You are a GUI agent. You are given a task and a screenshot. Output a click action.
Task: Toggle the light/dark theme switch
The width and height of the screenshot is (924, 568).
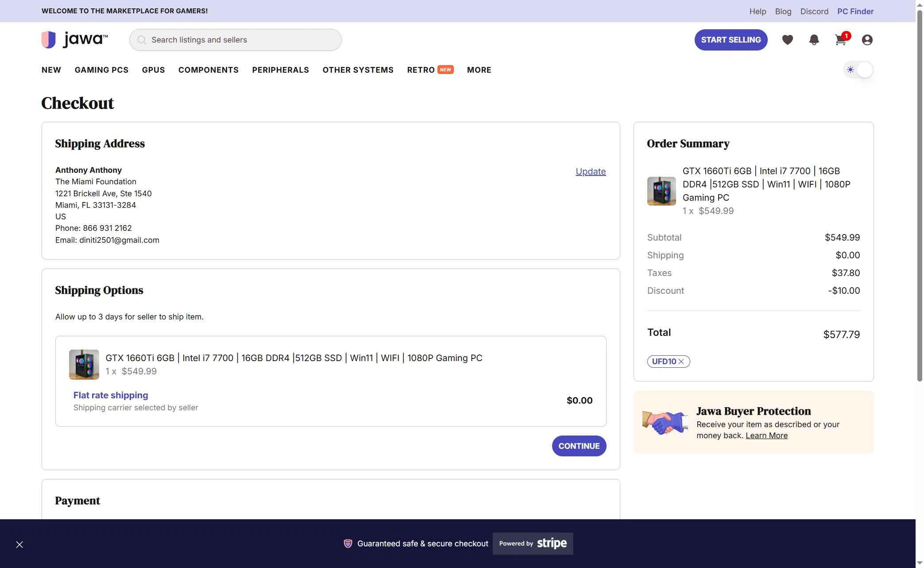click(859, 70)
